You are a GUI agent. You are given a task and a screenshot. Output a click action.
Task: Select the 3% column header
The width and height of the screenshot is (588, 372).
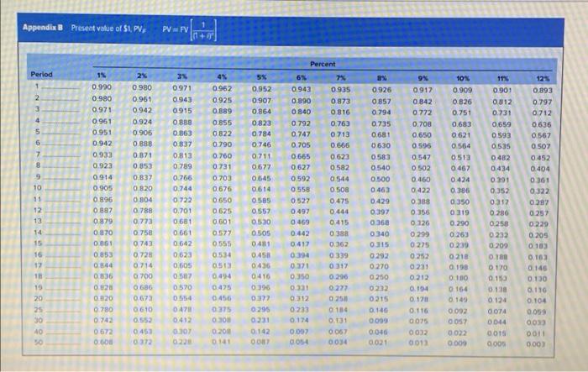182,76
